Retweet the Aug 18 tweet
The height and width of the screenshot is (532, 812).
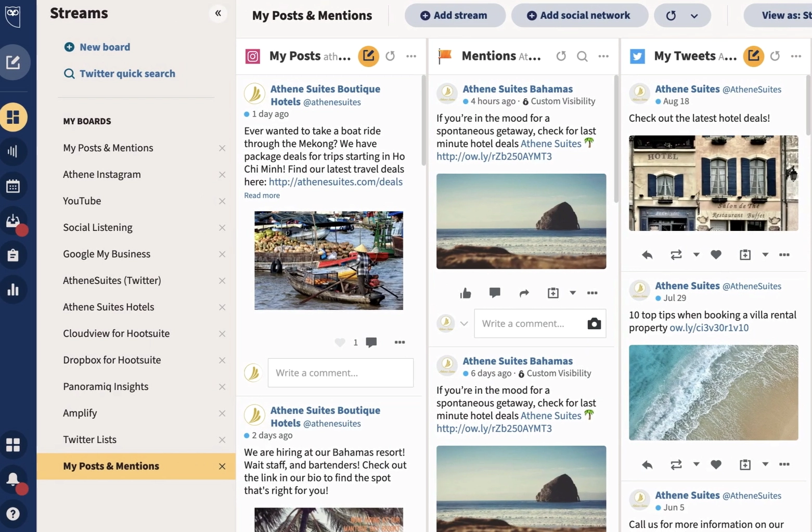point(676,255)
